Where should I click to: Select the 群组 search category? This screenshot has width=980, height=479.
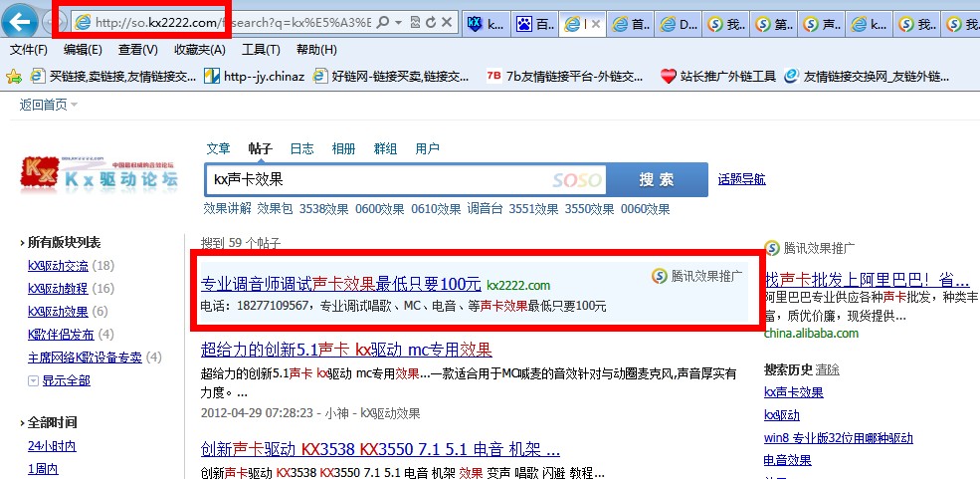(386, 148)
